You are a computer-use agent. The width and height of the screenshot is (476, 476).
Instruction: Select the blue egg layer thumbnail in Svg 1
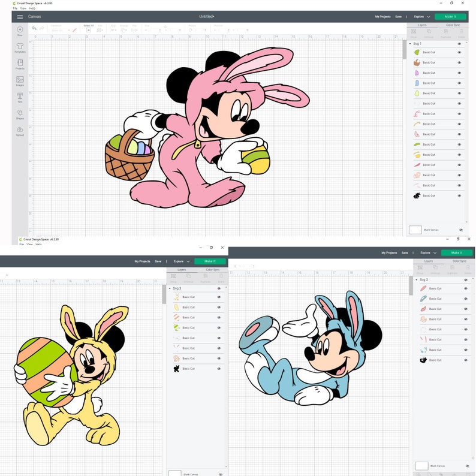[x=417, y=83]
